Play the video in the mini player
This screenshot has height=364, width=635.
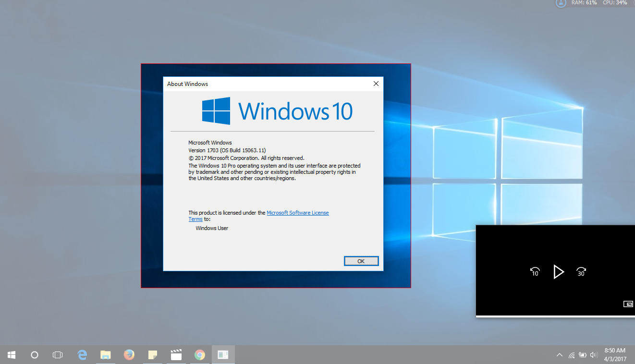558,272
